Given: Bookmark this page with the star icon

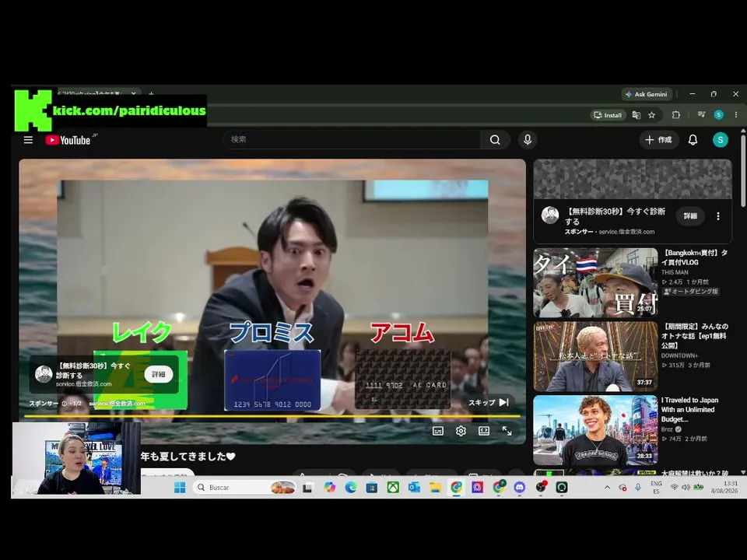Looking at the screenshot, I should click(652, 115).
